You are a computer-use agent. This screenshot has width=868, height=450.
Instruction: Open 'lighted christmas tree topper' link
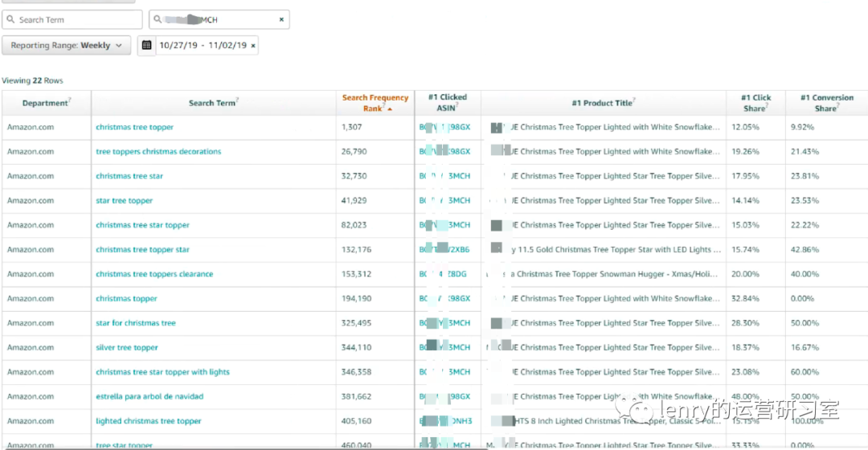click(149, 421)
